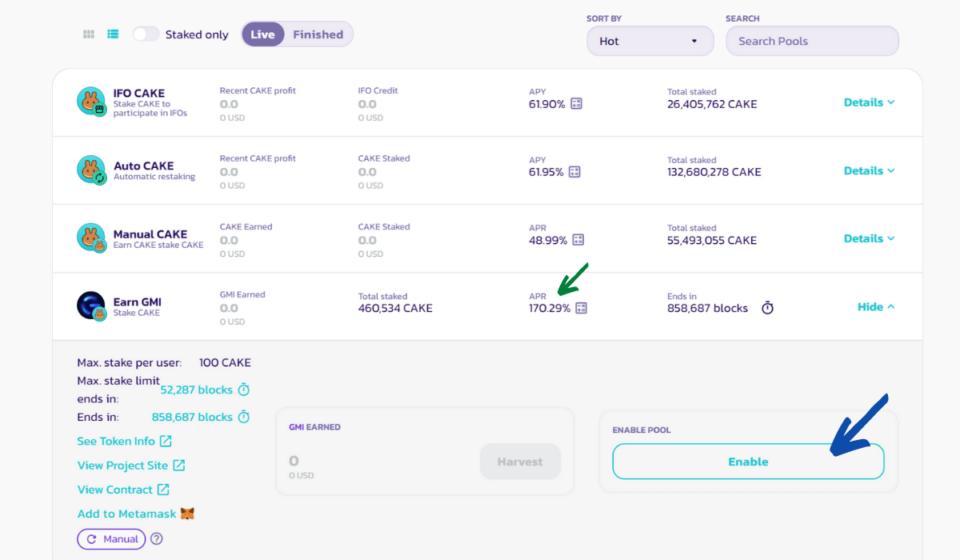Expand Manual CAKE pool details

(x=870, y=238)
